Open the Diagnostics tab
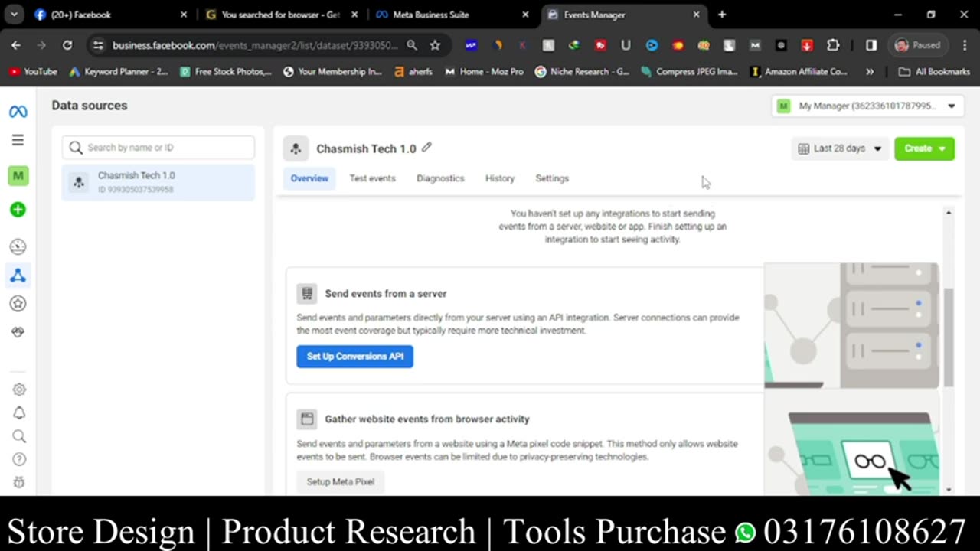Screen dimensions: 980x551 click(440, 178)
